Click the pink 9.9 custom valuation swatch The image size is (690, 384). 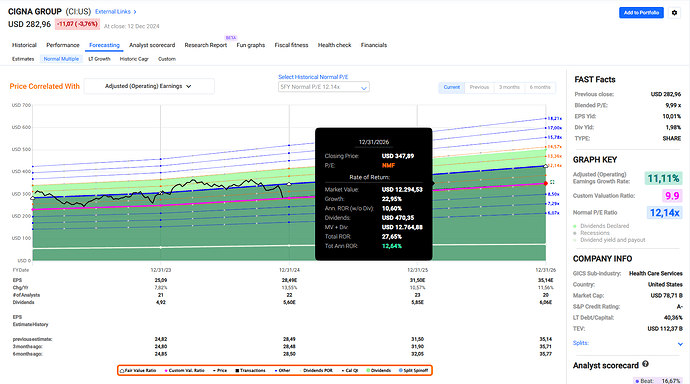672,196
